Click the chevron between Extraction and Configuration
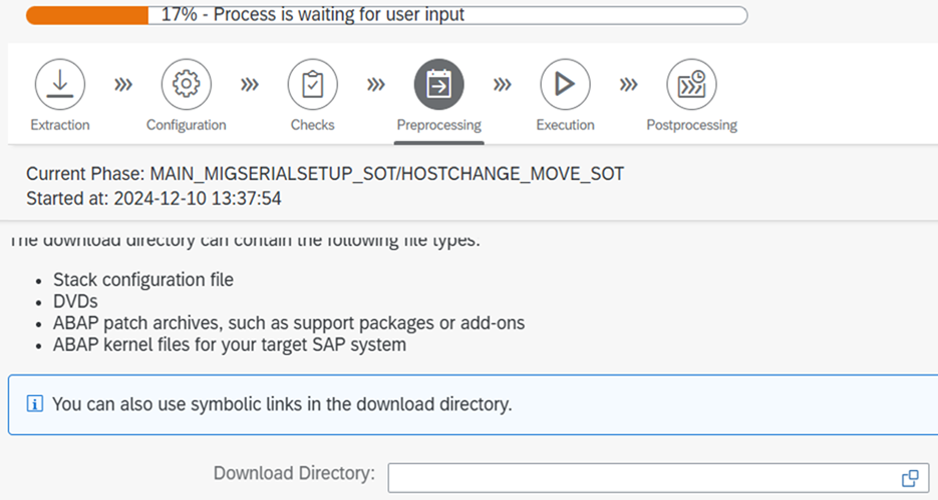This screenshot has height=500, width=938. point(123,85)
